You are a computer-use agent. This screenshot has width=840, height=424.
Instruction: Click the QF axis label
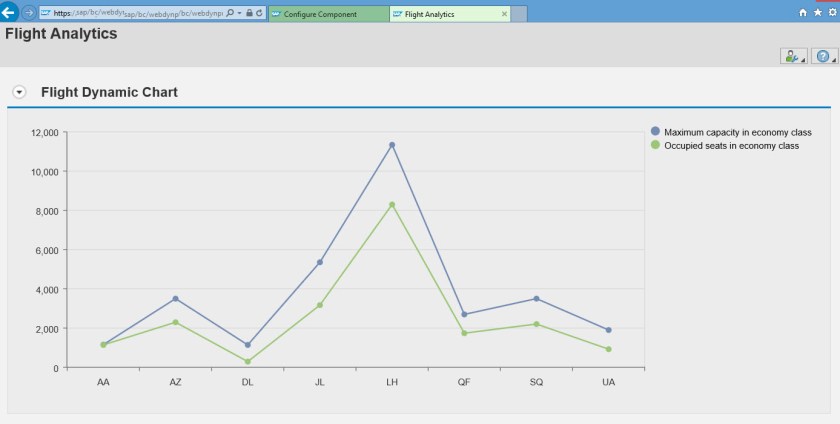[x=464, y=382]
